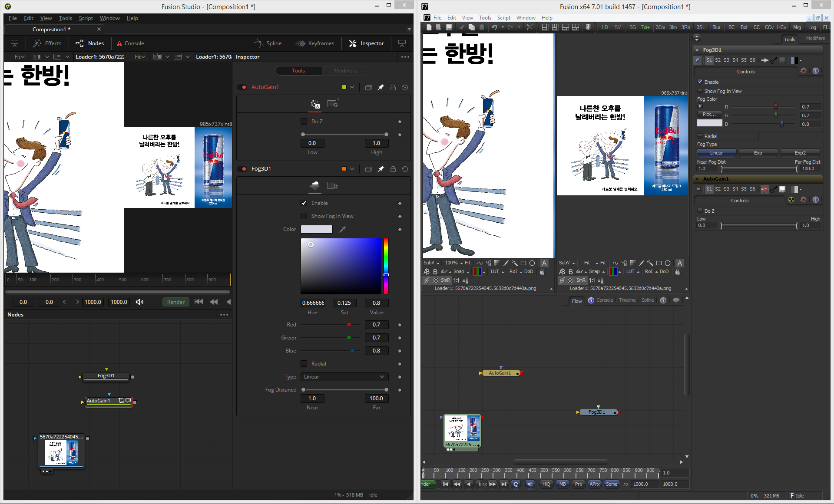Open the Keyframes panel in Fusion Studio
This screenshot has height=504, width=834.
point(315,43)
